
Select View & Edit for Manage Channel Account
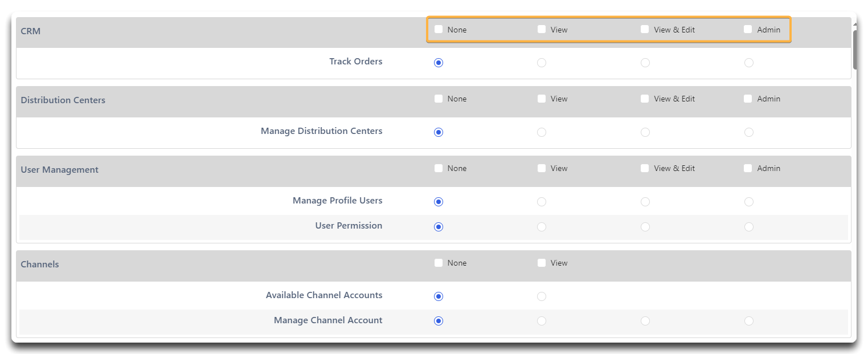pos(645,321)
